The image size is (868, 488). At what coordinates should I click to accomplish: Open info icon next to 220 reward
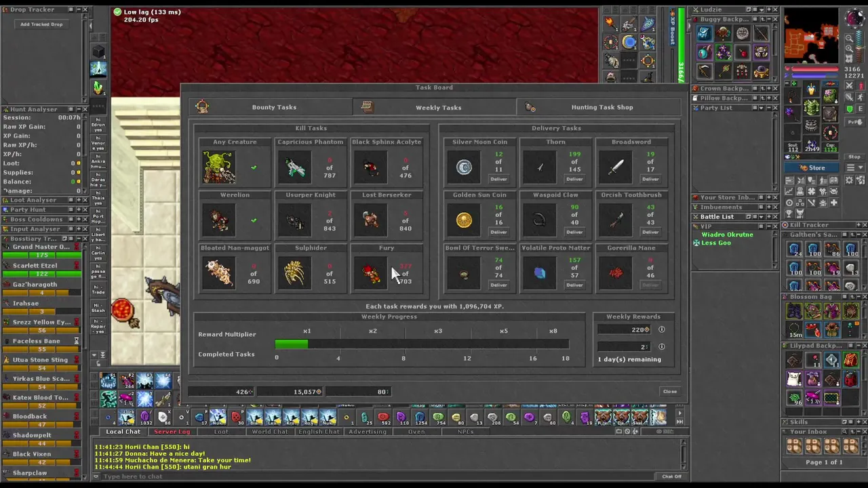coord(661,329)
